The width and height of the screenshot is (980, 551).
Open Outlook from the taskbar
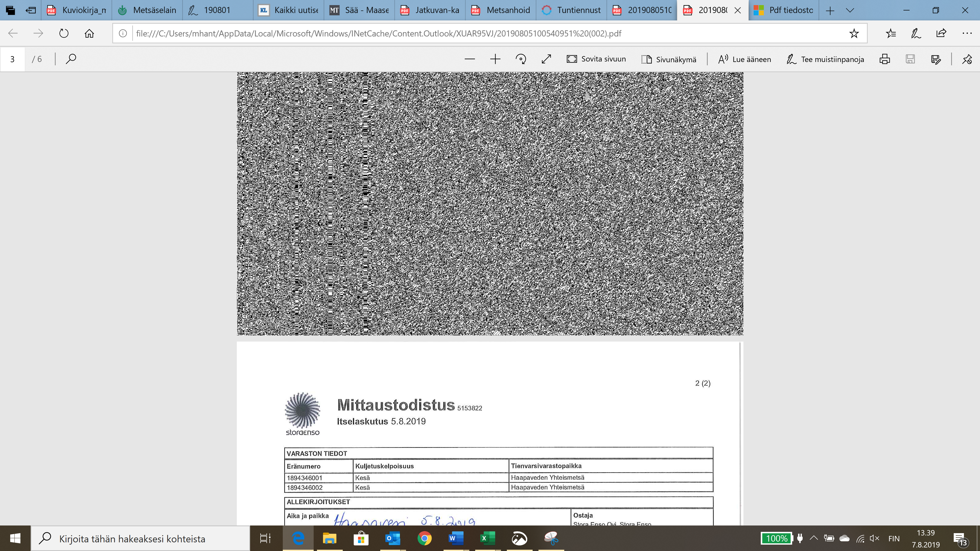pos(392,539)
